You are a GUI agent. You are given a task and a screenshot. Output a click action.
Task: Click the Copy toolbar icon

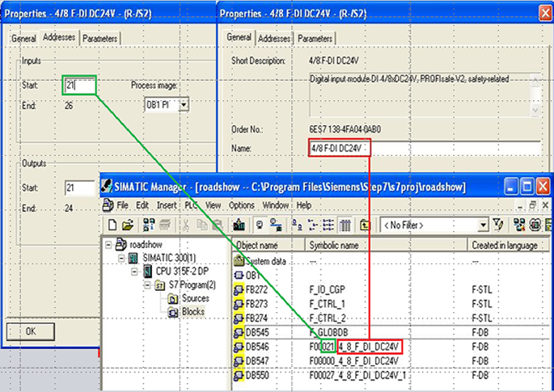[x=202, y=225]
